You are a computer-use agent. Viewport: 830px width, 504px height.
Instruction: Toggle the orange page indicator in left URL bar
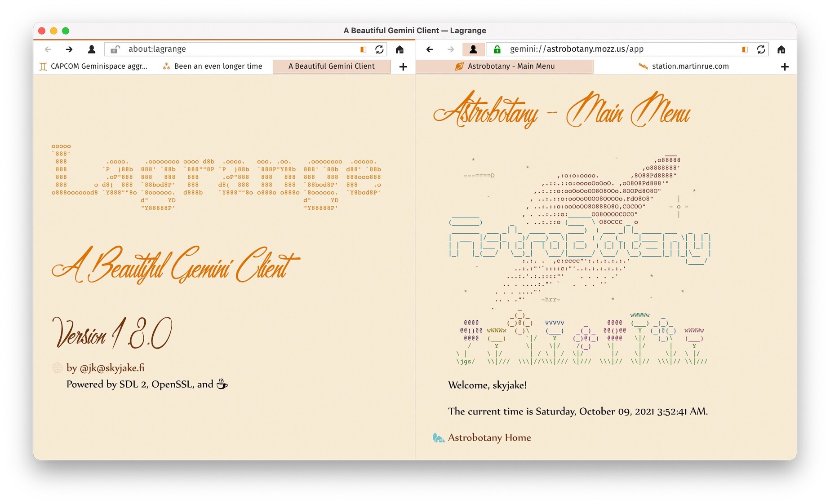coord(363,49)
